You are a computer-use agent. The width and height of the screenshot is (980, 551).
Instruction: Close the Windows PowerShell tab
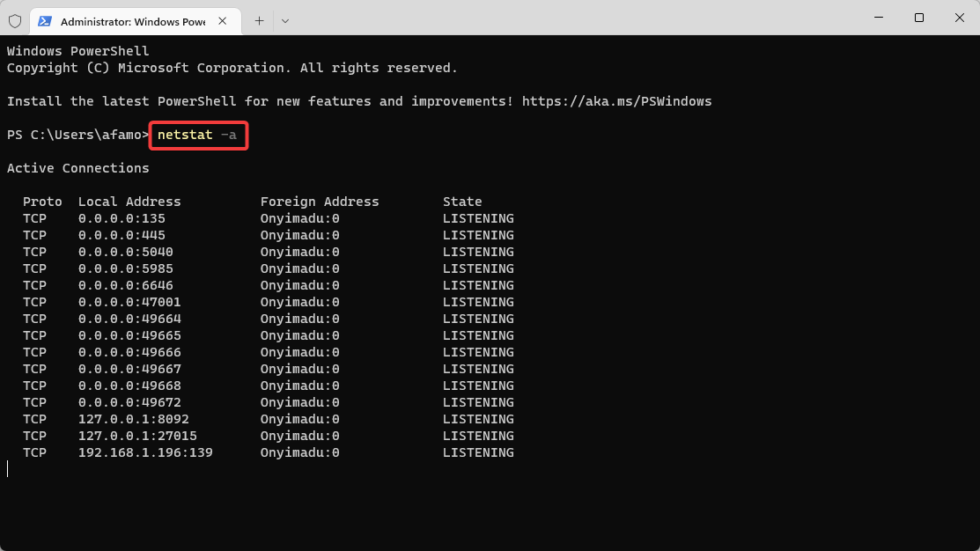223,21
